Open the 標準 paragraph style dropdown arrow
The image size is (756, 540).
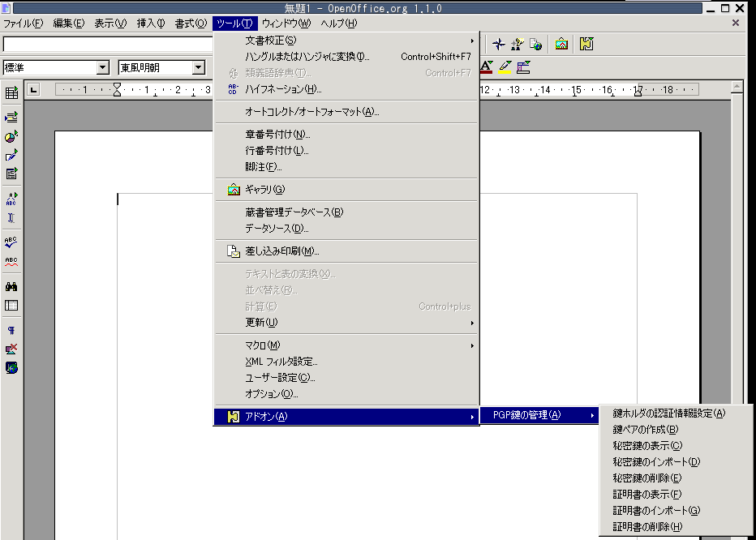(x=103, y=68)
